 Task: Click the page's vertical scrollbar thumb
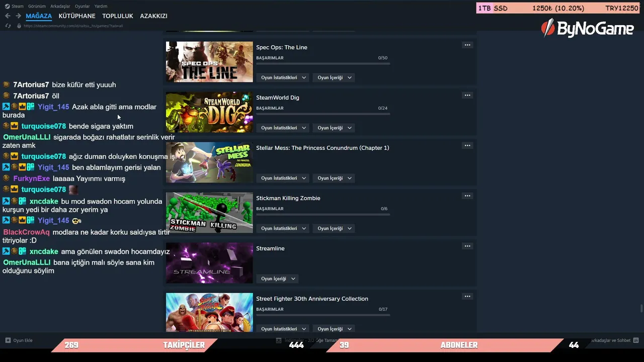[641, 308]
